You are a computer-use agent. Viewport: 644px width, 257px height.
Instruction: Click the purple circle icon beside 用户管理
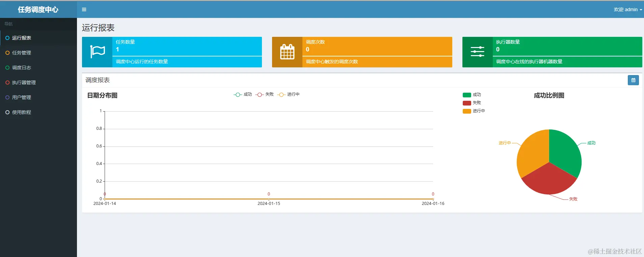[x=7, y=97]
